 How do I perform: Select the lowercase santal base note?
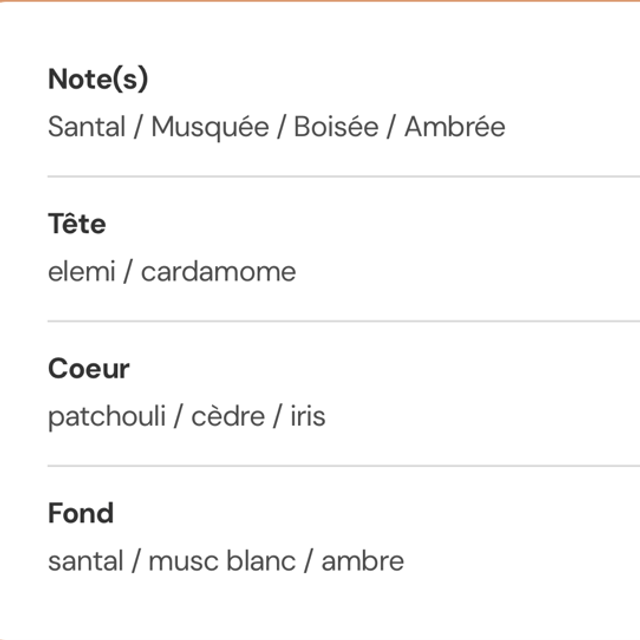pyautogui.click(x=84, y=561)
